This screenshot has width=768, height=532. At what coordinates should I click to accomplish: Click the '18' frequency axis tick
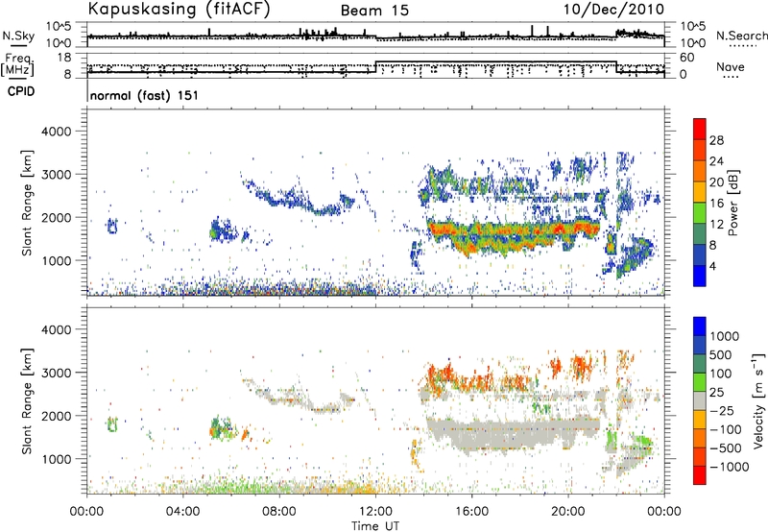coord(64,57)
